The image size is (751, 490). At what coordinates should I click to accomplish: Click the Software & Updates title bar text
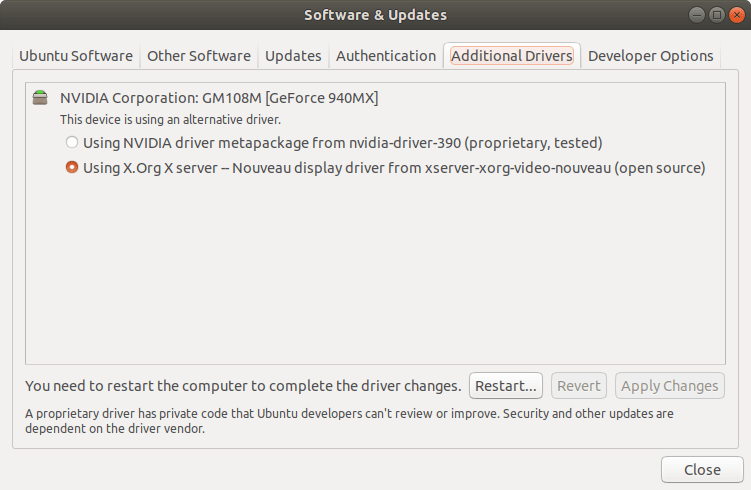coord(375,15)
